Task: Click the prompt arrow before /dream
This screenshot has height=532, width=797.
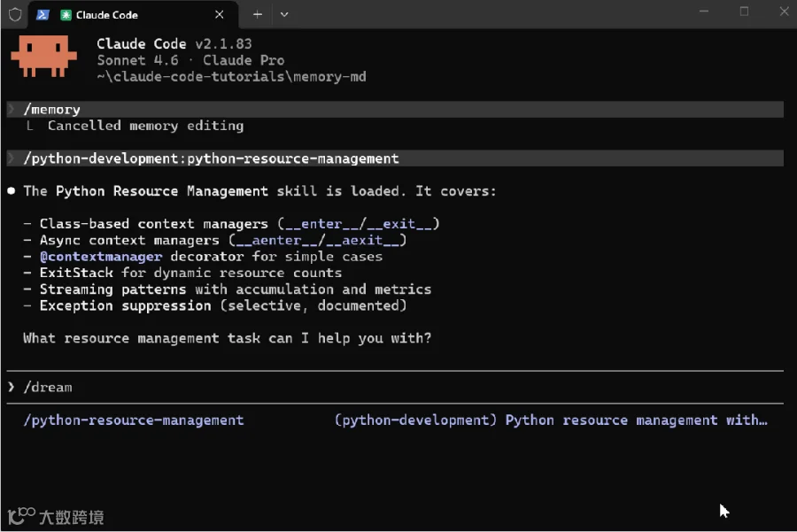Action: [x=12, y=387]
